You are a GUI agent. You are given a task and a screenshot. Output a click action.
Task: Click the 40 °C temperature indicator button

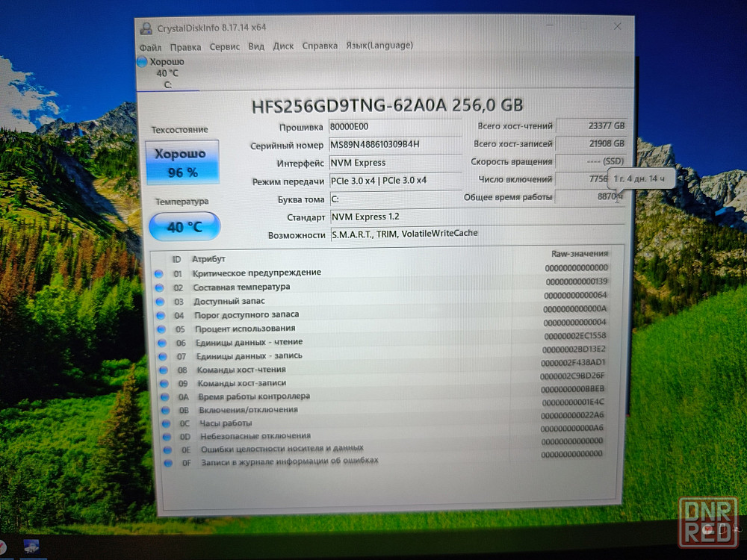coord(185,226)
